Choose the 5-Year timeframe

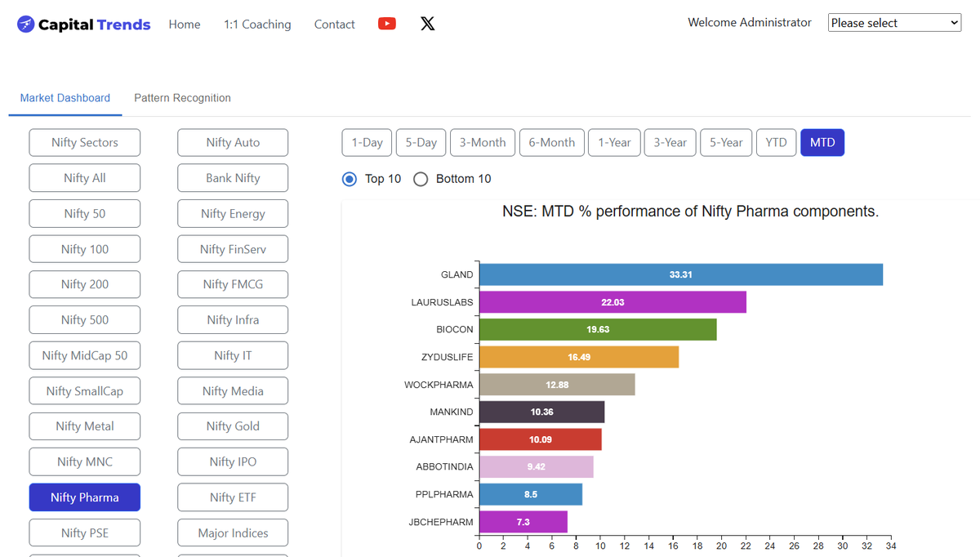[x=726, y=142]
